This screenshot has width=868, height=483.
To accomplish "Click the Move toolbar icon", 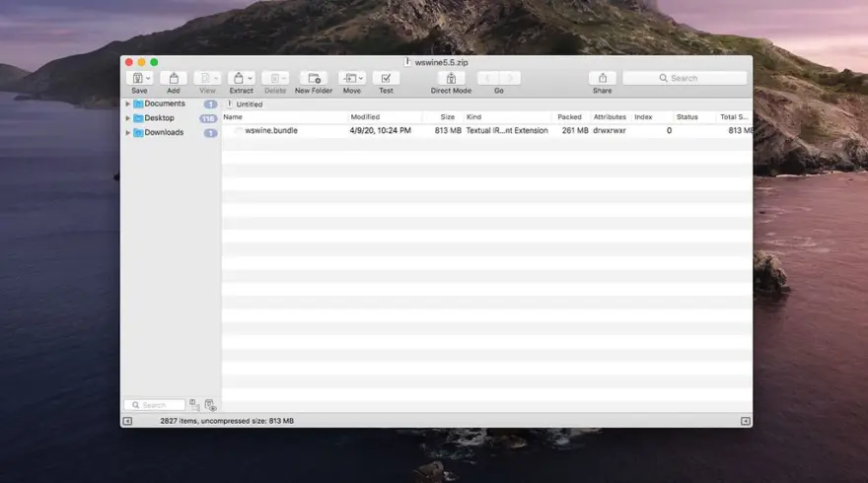I will point(350,79).
